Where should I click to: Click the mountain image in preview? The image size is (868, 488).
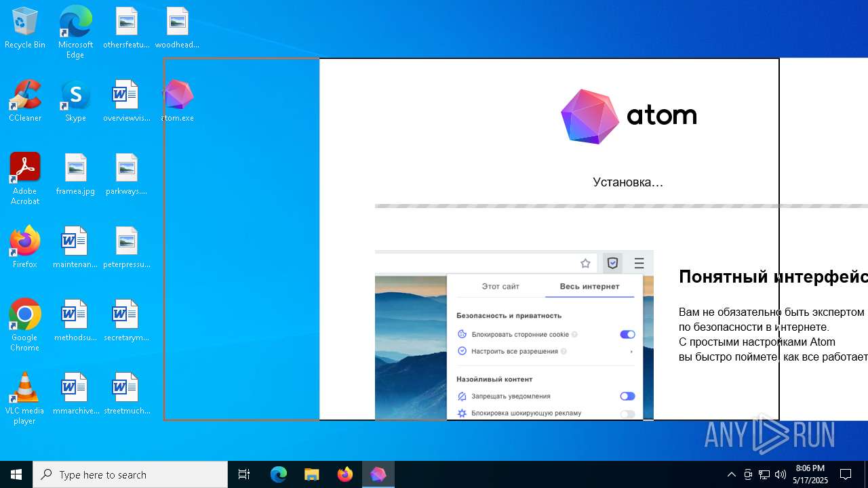pos(410,348)
